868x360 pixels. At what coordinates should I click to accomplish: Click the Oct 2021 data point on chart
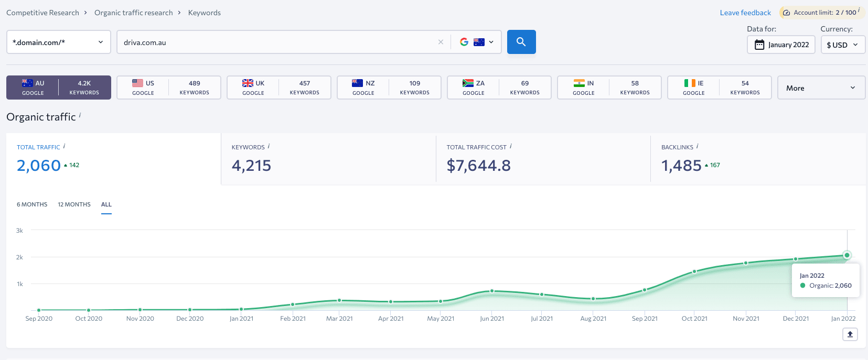[694, 271]
